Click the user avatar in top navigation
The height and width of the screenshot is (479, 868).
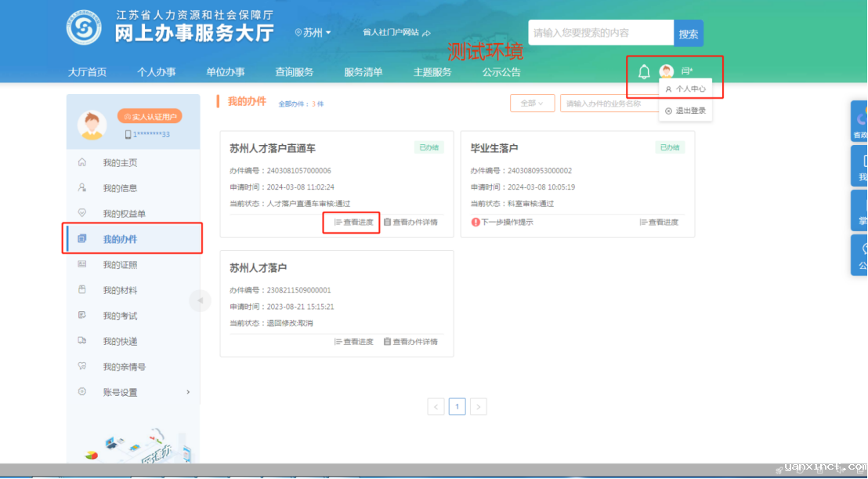[667, 72]
